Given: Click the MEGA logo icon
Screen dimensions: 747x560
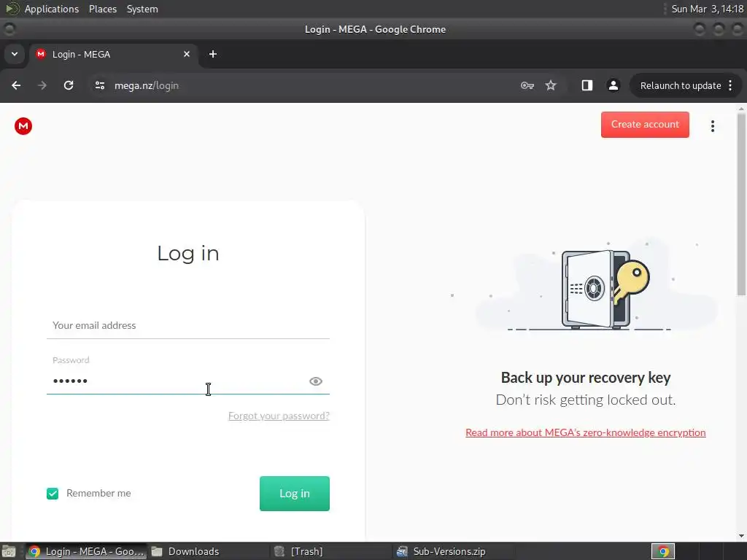Looking at the screenshot, I should 23,126.
